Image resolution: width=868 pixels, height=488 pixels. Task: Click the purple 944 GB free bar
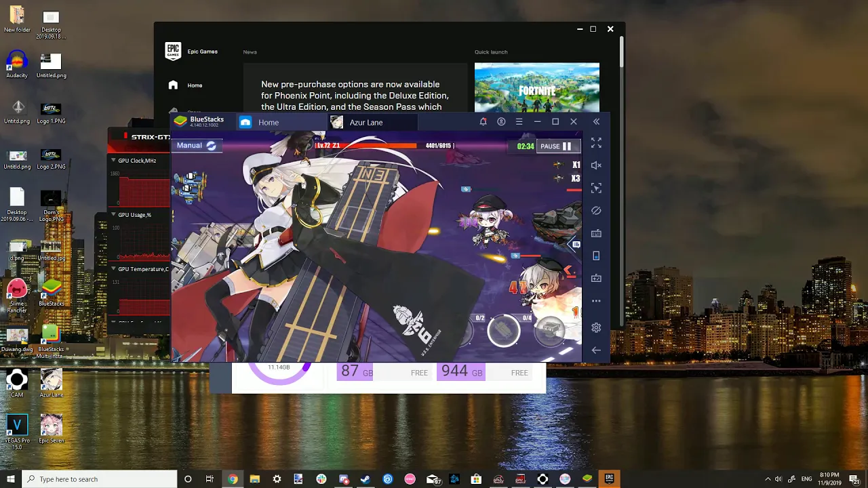[x=460, y=371]
